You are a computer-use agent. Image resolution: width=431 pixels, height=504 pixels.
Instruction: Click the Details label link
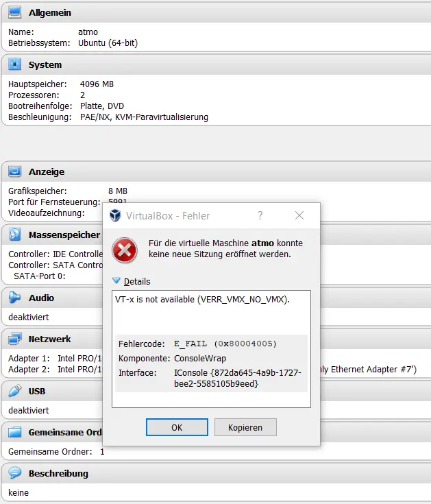tap(137, 282)
